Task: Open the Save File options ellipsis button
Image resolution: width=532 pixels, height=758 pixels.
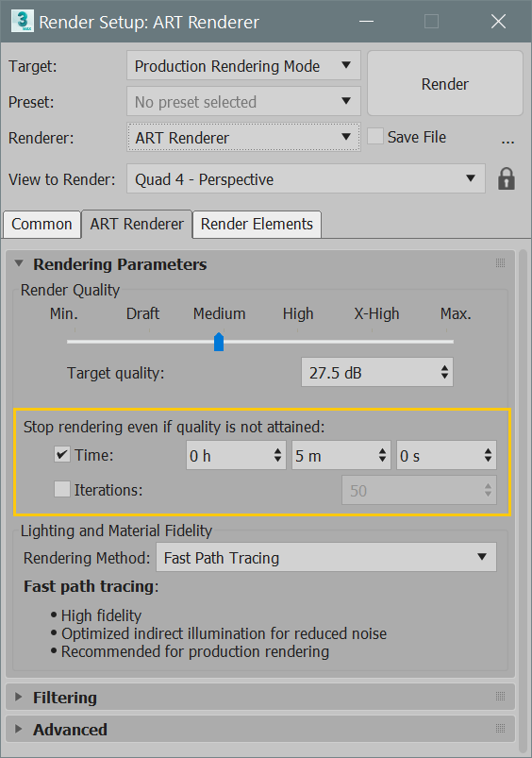Action: coord(507,139)
